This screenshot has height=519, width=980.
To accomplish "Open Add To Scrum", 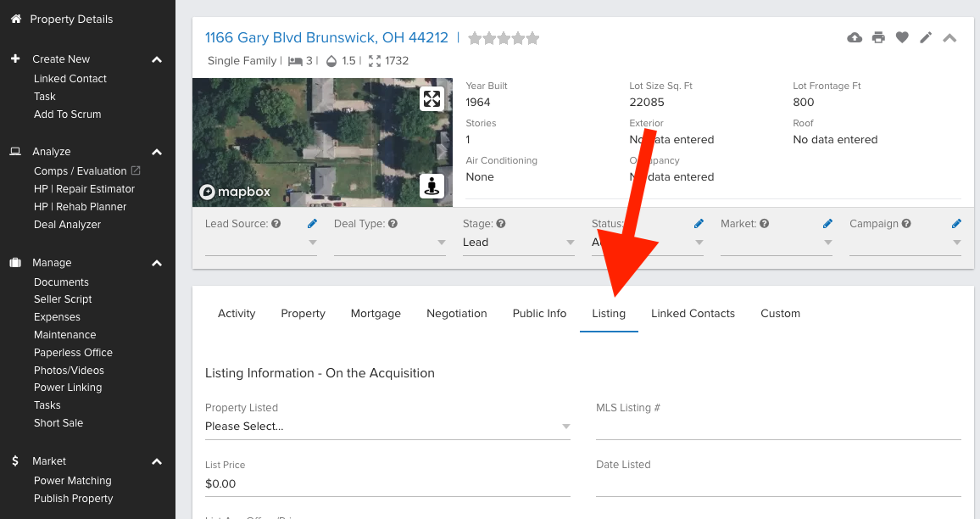I will point(68,114).
